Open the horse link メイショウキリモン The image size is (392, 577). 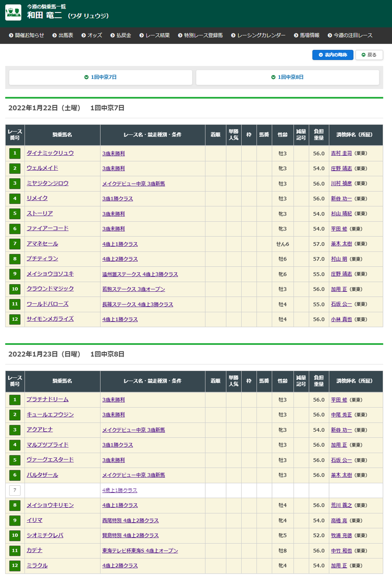coord(50,505)
